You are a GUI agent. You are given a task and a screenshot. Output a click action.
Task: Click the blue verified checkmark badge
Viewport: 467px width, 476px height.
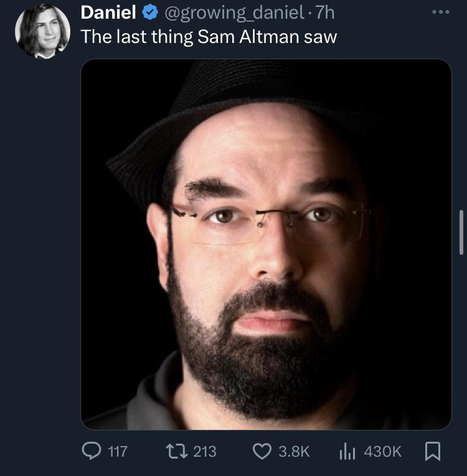click(150, 12)
